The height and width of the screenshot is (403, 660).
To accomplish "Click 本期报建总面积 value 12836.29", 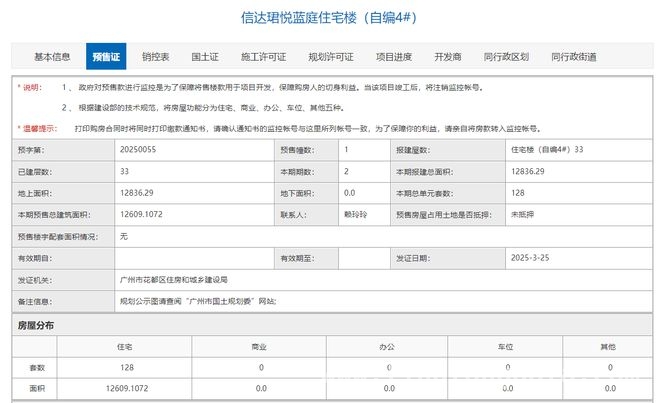I will coord(527,171).
